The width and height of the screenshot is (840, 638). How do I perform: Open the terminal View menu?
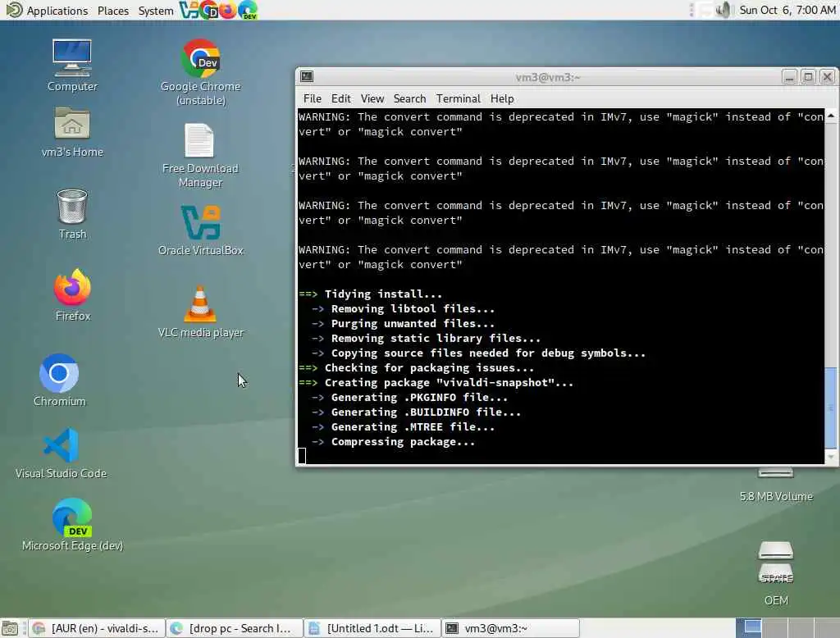(372, 98)
